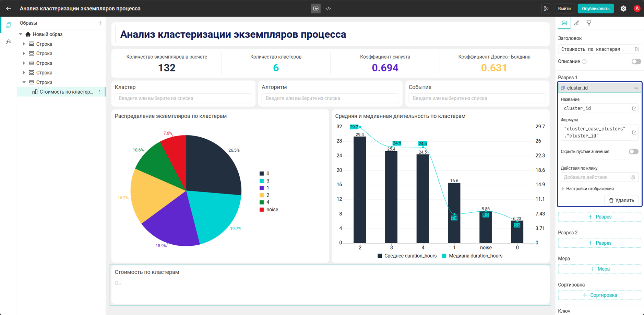Image resolution: width=644 pixels, height=315 pixels.
Task: Switch to the filter funnel tab
Action: point(589,23)
